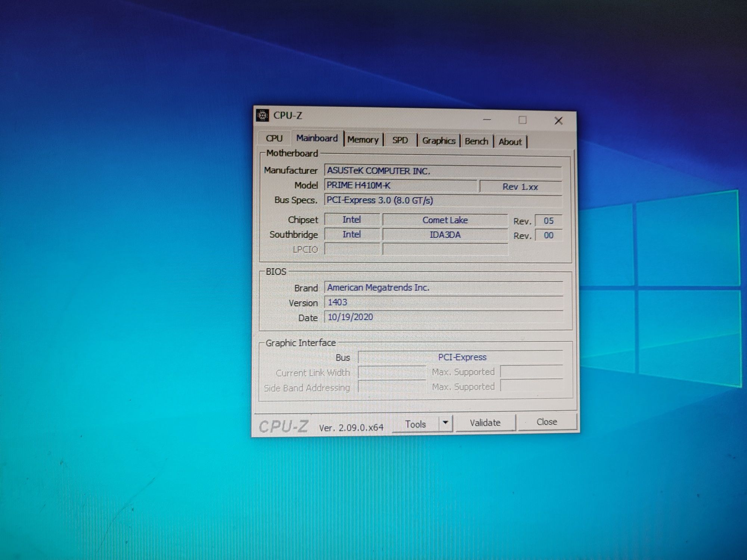
Task: Click the Validate button
Action: point(485,423)
